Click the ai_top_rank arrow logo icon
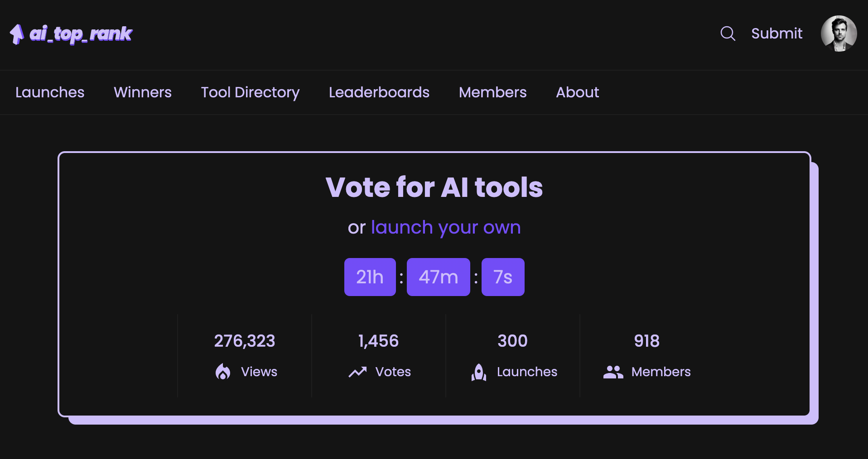Image resolution: width=868 pixels, height=459 pixels. [17, 34]
